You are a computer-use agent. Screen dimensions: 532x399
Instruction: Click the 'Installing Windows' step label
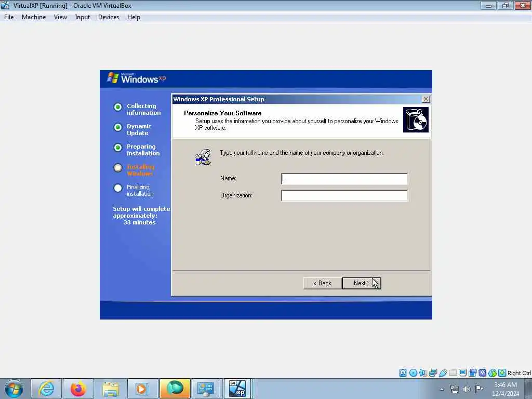140,170
